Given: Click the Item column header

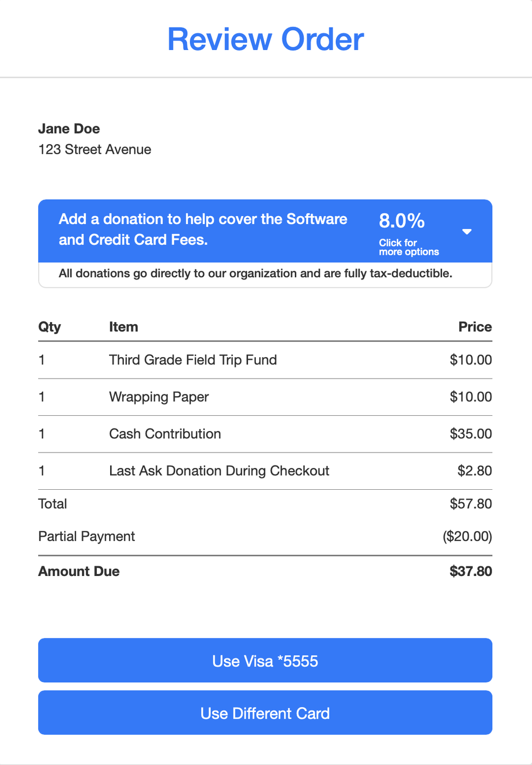Looking at the screenshot, I should (123, 327).
